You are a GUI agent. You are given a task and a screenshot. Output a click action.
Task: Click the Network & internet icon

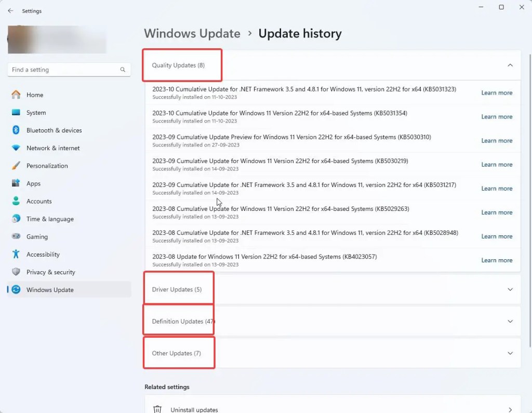(x=16, y=148)
